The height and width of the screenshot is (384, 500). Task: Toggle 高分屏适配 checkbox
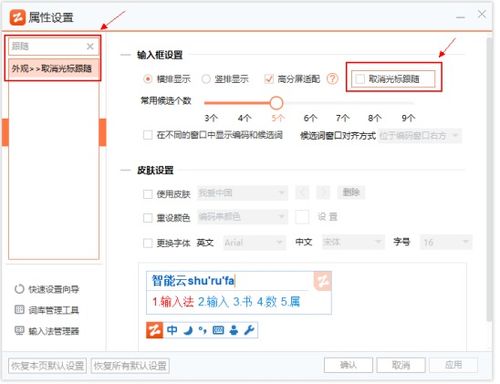pos(269,79)
